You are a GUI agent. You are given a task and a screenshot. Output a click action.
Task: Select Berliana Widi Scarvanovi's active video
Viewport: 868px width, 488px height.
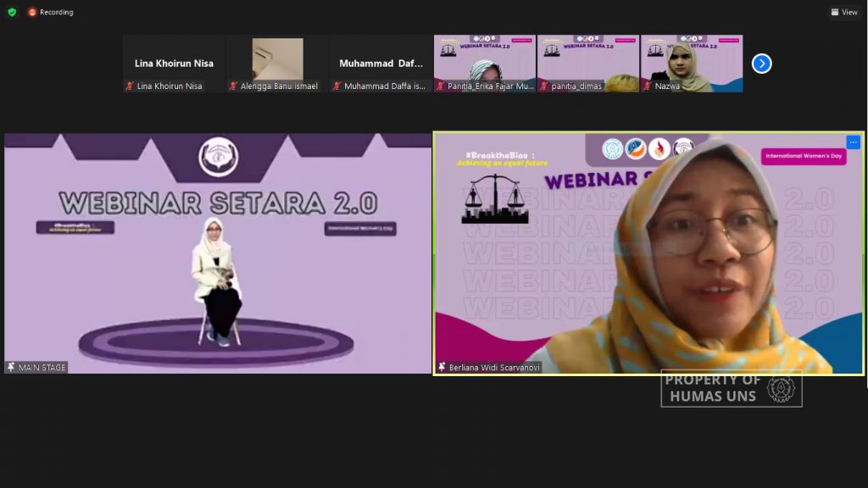[x=648, y=253]
